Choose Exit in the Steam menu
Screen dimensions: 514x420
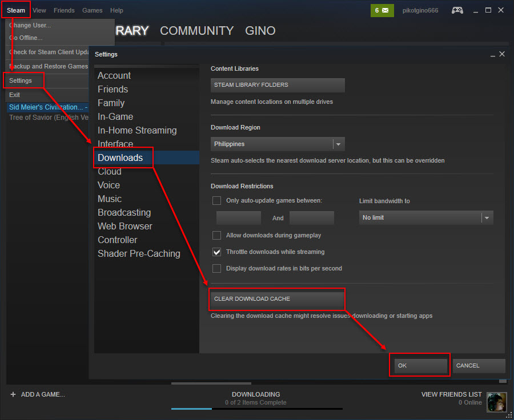pyautogui.click(x=47, y=95)
